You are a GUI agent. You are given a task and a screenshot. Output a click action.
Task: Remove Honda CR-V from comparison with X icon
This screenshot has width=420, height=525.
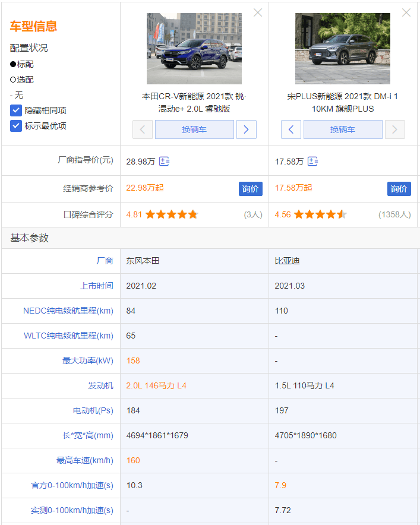[x=258, y=12]
